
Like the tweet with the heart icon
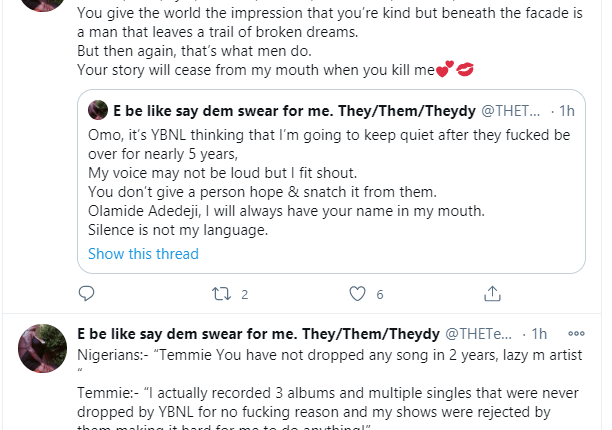pos(356,294)
